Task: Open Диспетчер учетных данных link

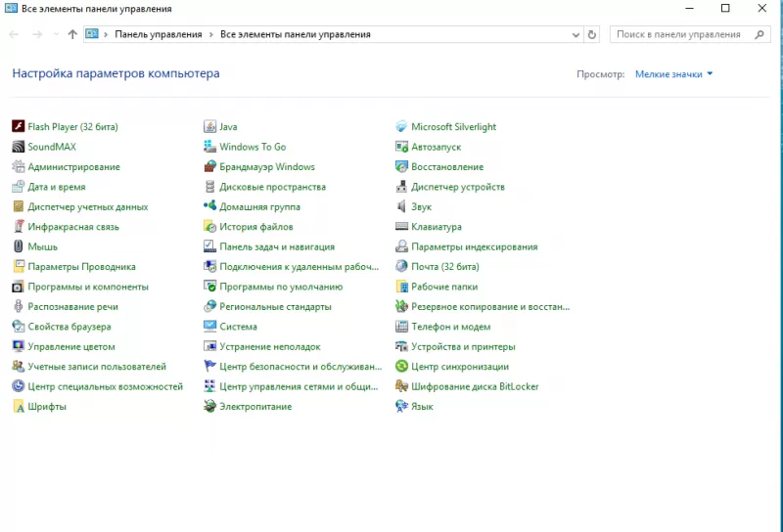Action: 88,206
